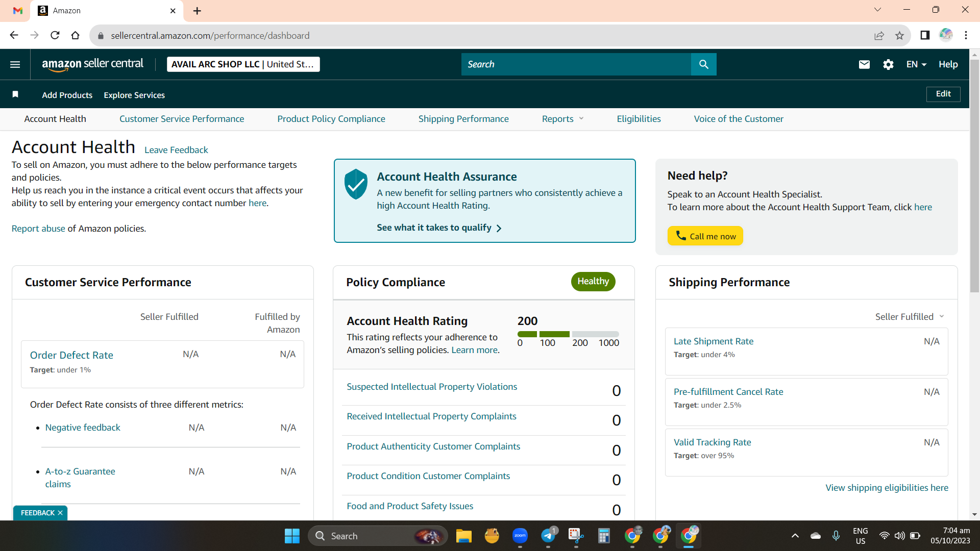The height and width of the screenshot is (551, 980).
Task: Click See what it takes to qualify
Action: click(439, 228)
